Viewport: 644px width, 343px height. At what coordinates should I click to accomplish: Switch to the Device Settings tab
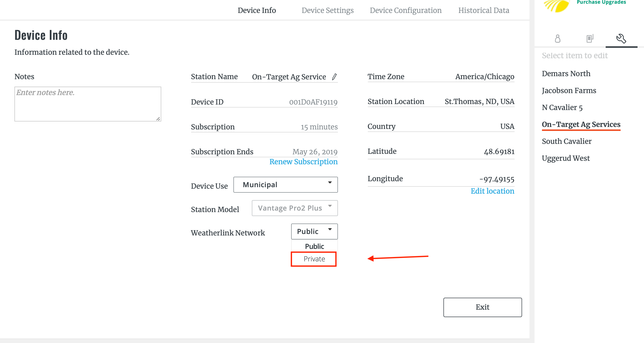327,10
